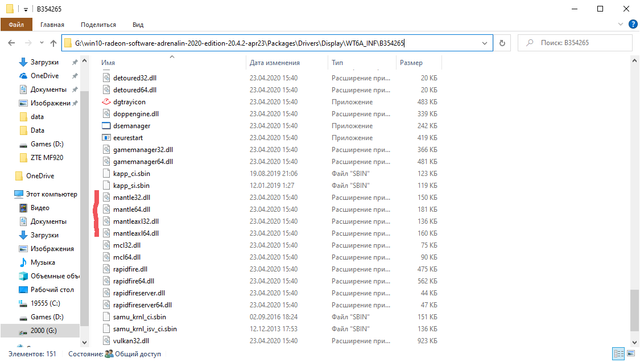The width and height of the screenshot is (640, 361).
Task: Select detoured32.dll file icon
Action: [106, 78]
